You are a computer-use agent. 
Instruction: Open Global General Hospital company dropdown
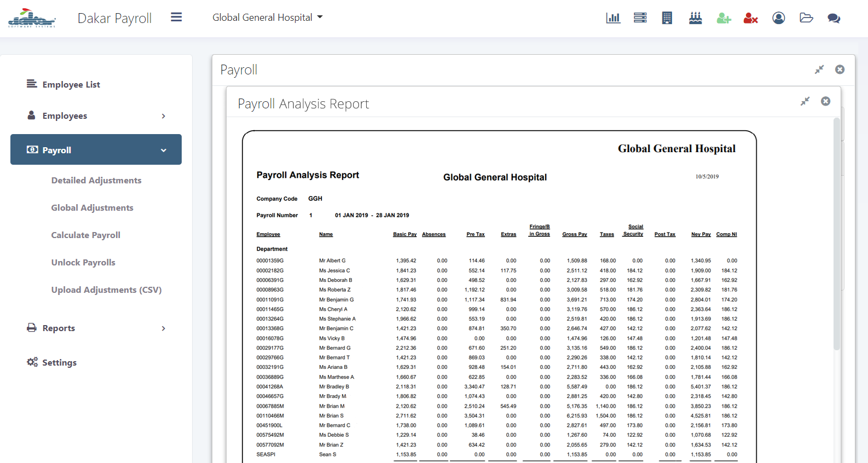click(268, 18)
